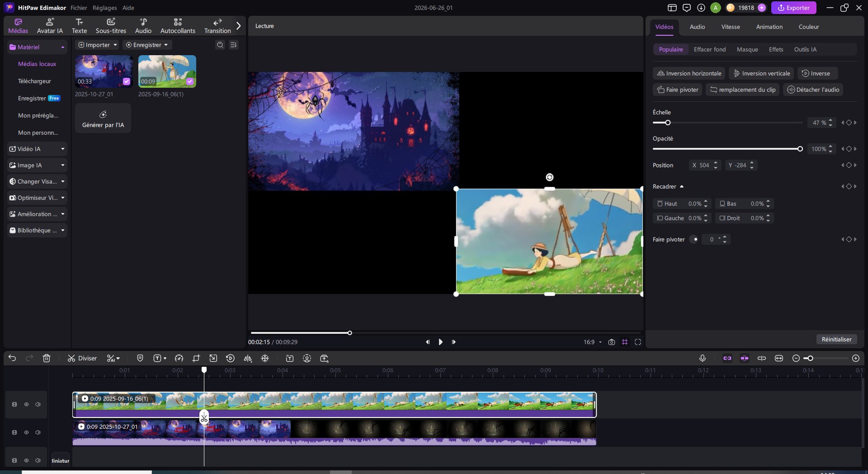Viewport: 868px width, 474px height.
Task: Click the media sort list icon
Action: (233, 45)
